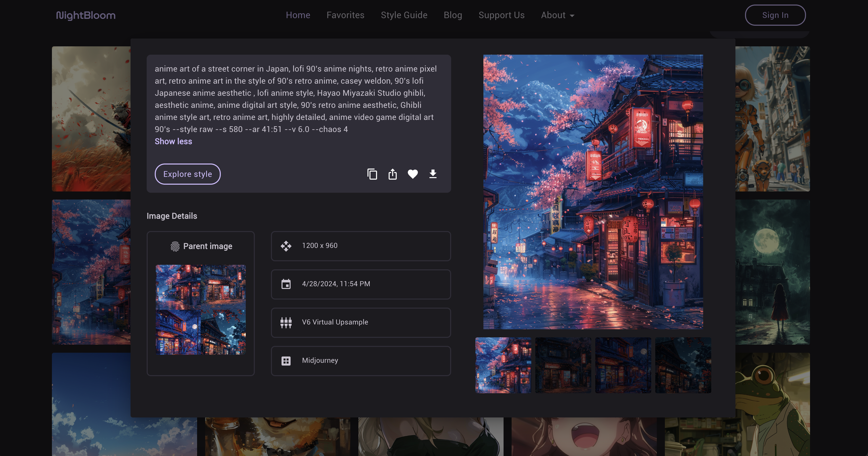
Task: Click the fingerprint icon beside Parent image
Action: pos(175,247)
